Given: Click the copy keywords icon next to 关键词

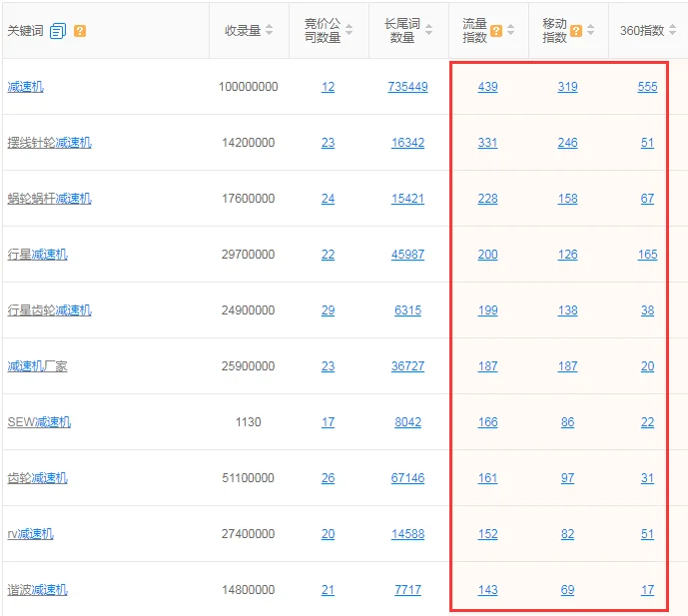Looking at the screenshot, I should (58, 31).
